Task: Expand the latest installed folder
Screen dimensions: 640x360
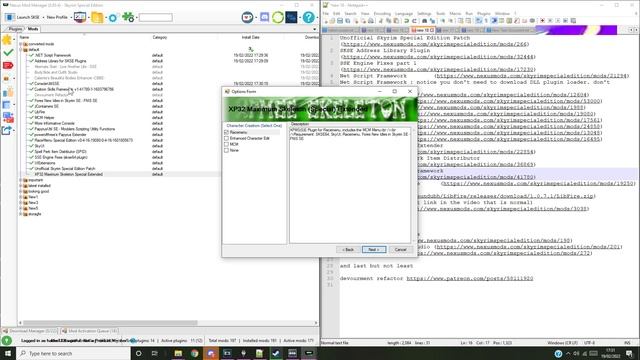Action: click(21, 186)
